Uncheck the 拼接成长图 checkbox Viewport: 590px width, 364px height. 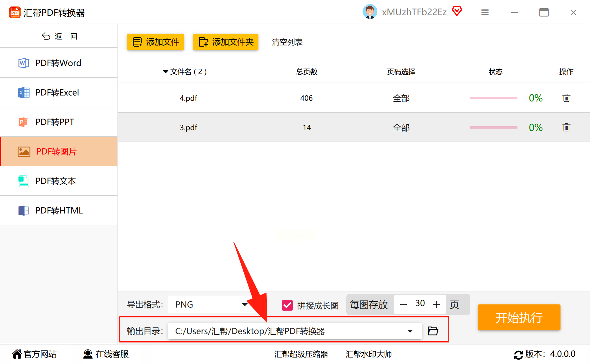pyautogui.click(x=287, y=305)
